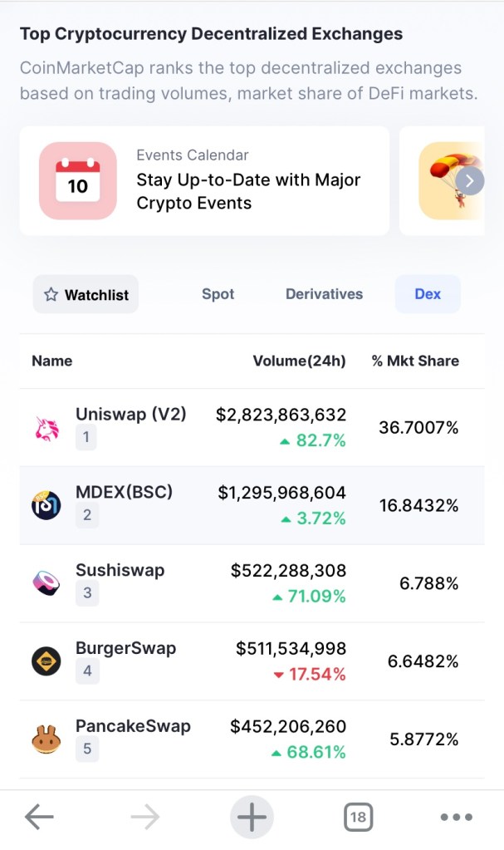Image resolution: width=504 pixels, height=850 pixels.
Task: Click the PancakeSwap pancake logo icon
Action: [x=46, y=739]
